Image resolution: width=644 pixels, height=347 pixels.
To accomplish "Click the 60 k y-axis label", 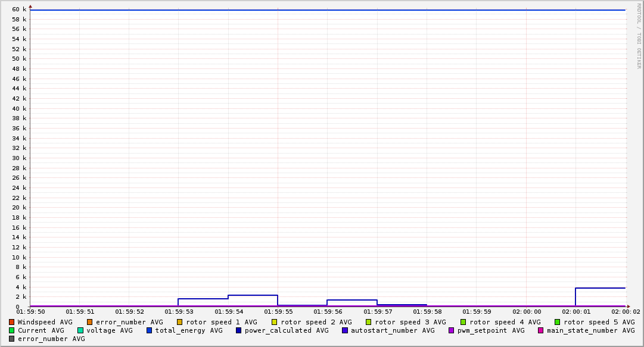I will click(x=19, y=10).
